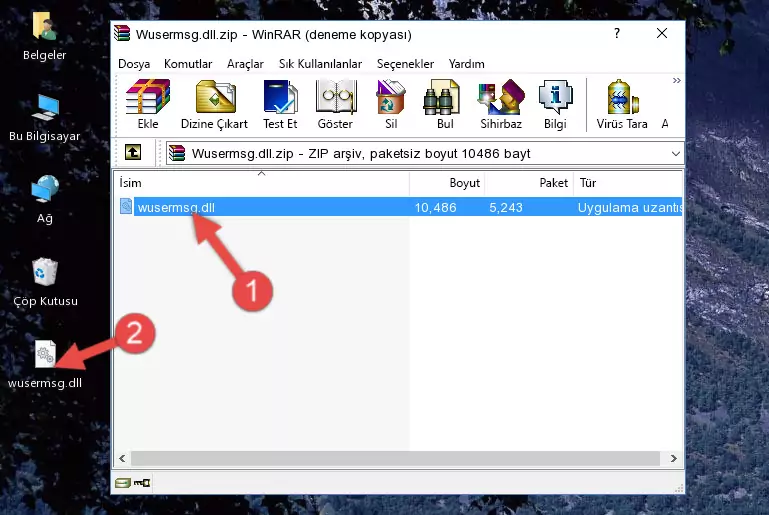
Task: Run Test Et on the archive
Action: coord(280,104)
